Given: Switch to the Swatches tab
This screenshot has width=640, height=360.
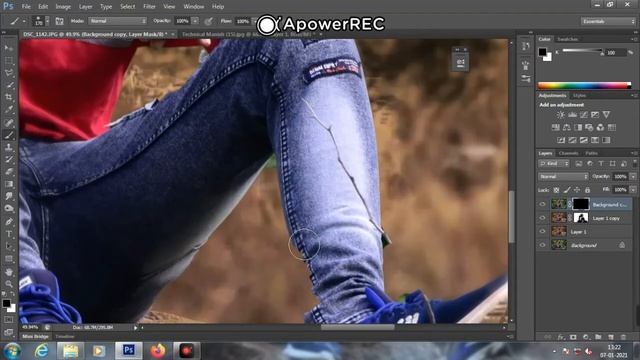Looking at the screenshot, I should tap(567, 39).
